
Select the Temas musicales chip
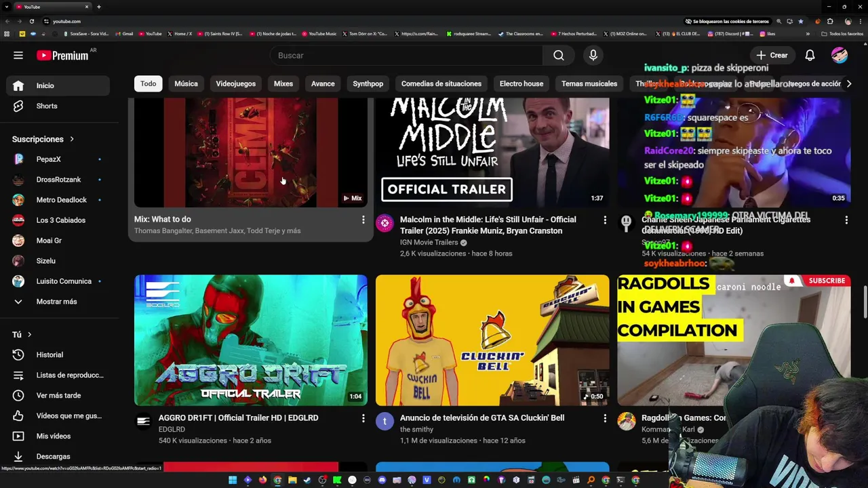[x=589, y=83]
